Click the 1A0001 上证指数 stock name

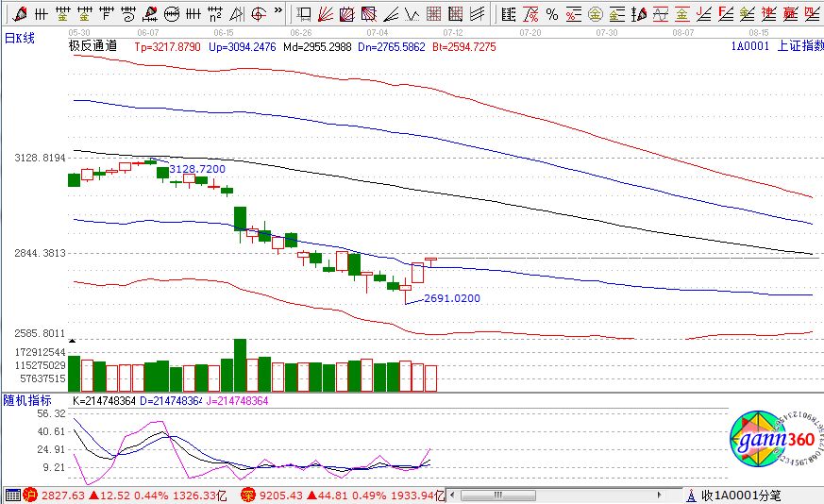777,45
